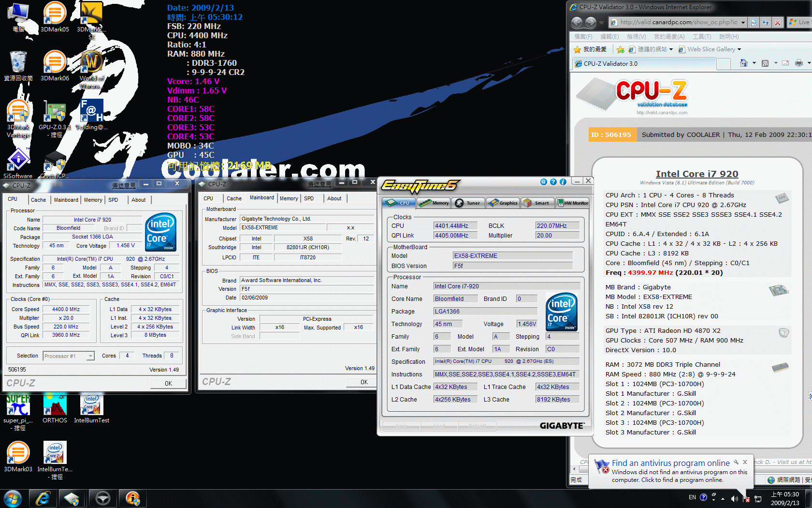Open IE feeds button dropdown arrow
The width and height of the screenshot is (812, 508).
pos(776,63)
